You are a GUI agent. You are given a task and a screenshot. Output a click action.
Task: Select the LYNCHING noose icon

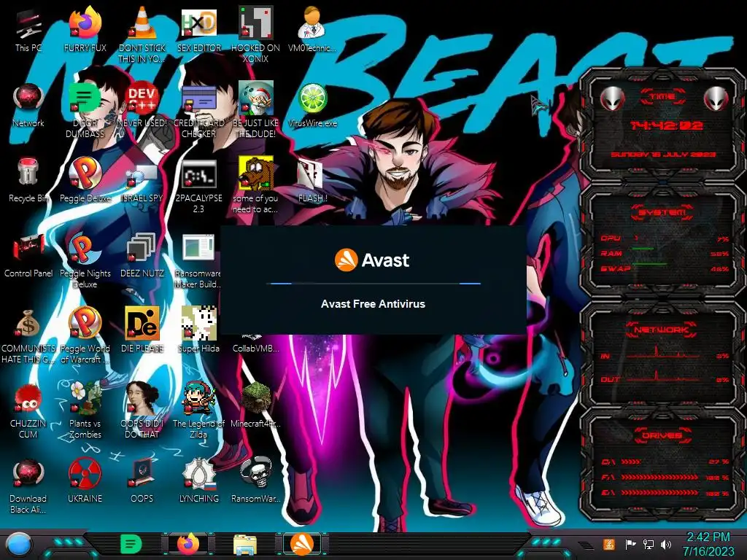click(x=199, y=474)
